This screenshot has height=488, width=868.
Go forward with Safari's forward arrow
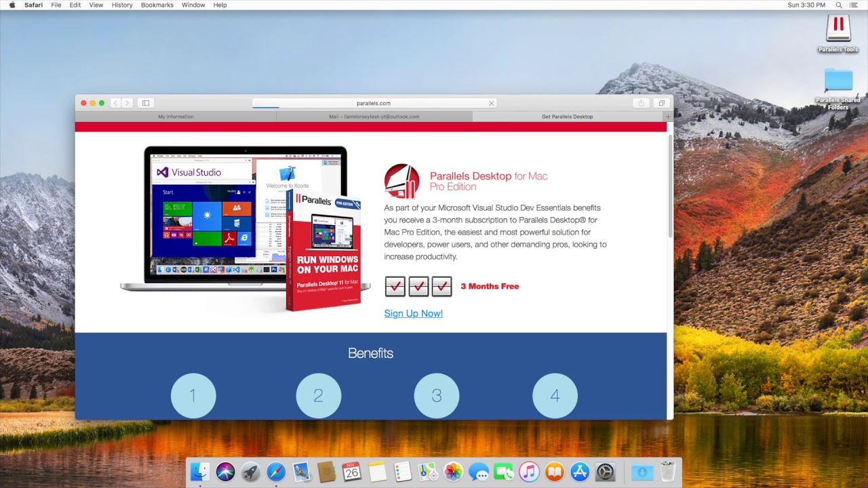coord(127,103)
